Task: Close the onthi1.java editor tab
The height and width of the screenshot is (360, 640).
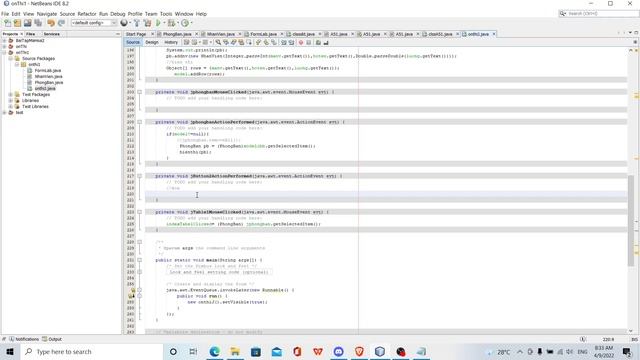Action: 494,34
